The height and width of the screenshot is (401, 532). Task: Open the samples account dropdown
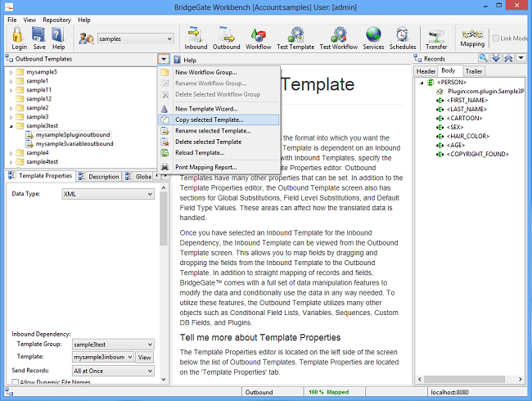coord(169,38)
